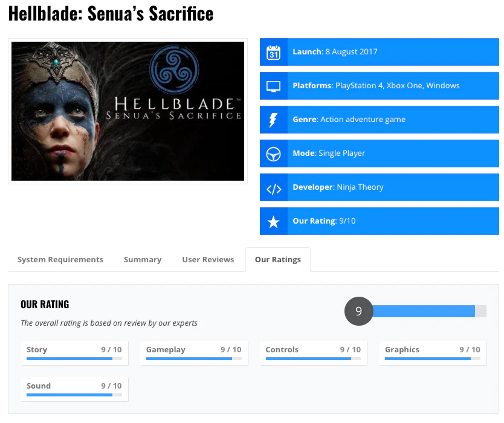Click the lightning bolt Genre icon

274,120
